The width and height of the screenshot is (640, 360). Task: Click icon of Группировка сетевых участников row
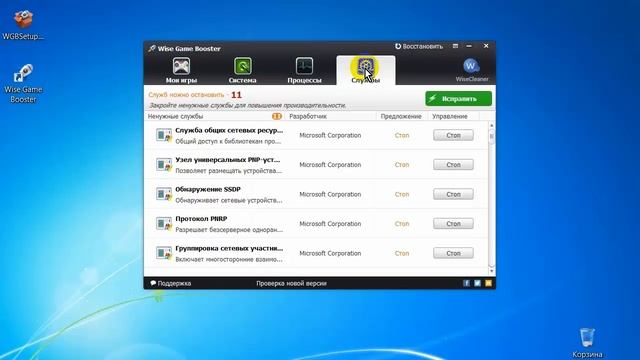(x=164, y=253)
